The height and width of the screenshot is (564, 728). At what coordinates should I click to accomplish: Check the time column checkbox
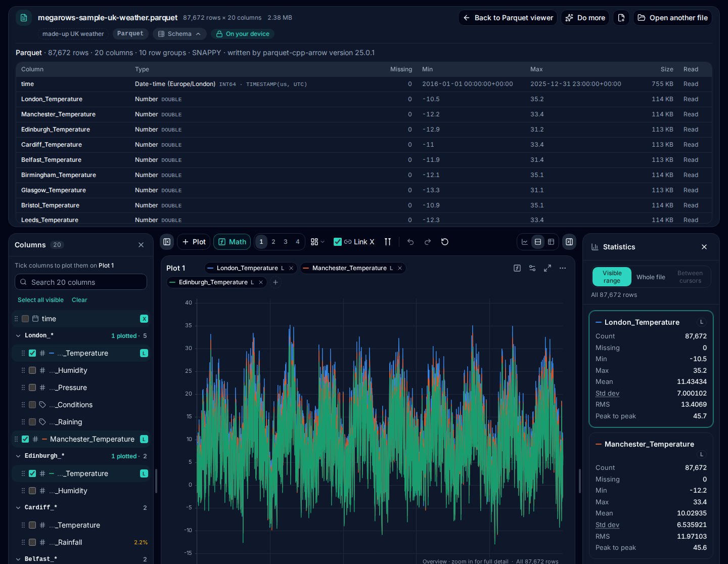tap(25, 319)
